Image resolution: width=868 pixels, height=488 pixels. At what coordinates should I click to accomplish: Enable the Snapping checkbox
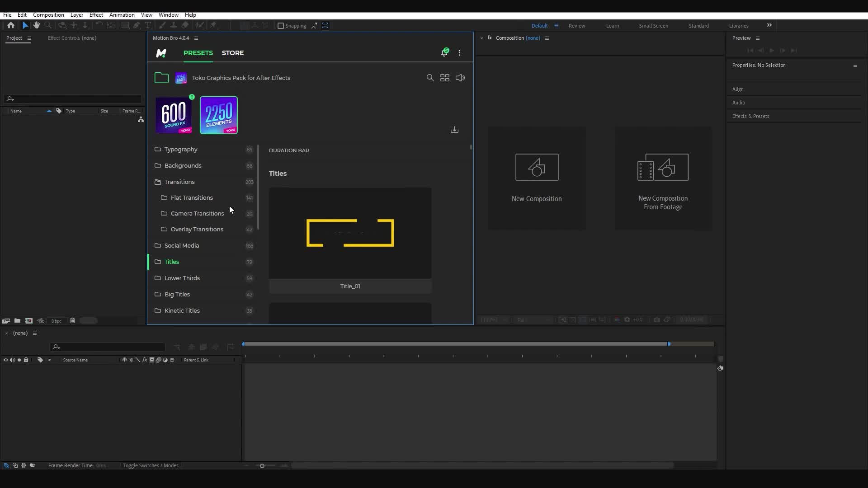(x=281, y=26)
